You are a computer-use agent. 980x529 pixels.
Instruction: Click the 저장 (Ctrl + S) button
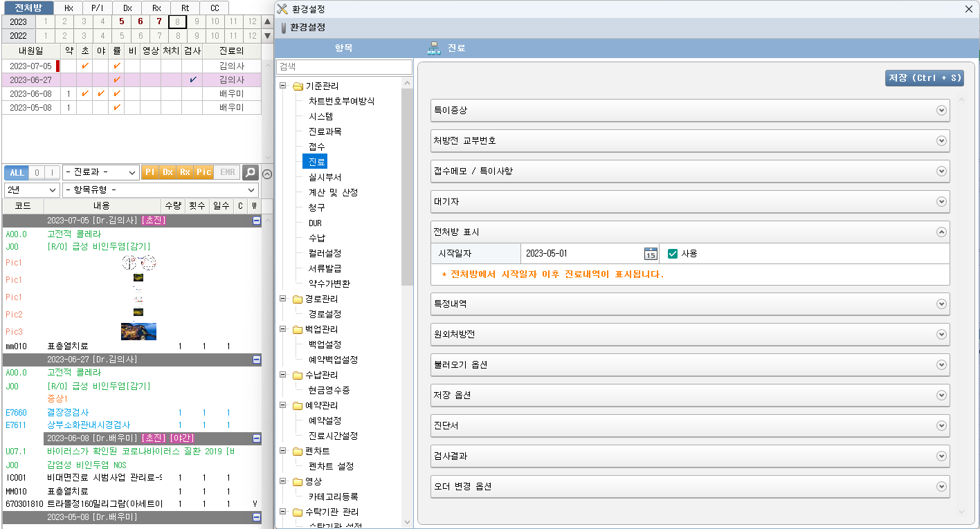click(x=924, y=78)
